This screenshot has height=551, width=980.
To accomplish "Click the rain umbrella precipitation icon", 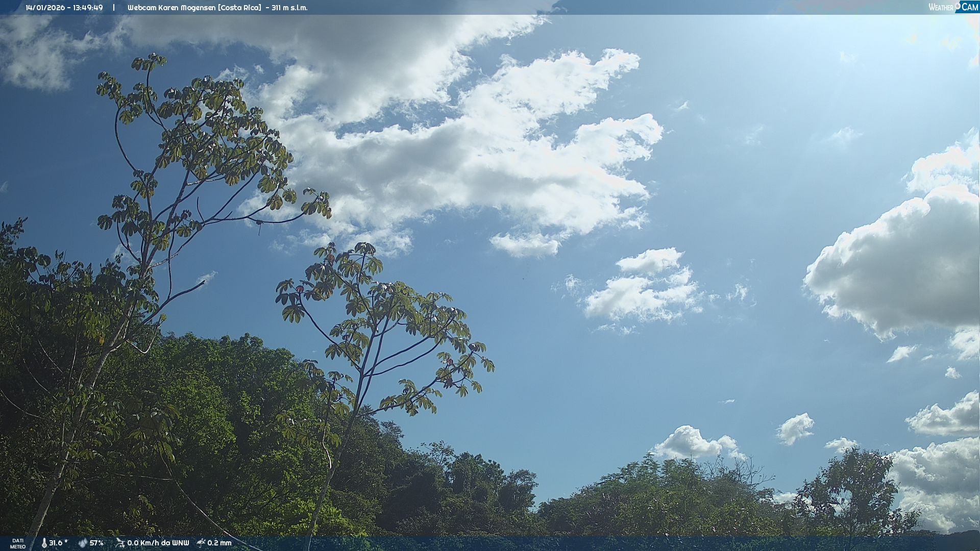I will point(201,543).
